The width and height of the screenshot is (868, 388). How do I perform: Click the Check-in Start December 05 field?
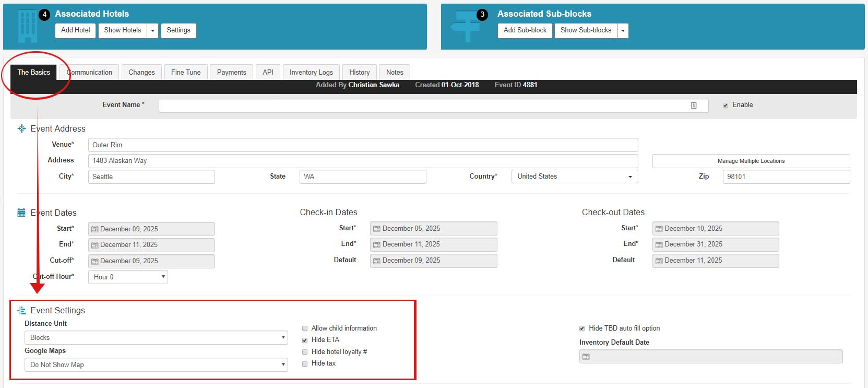pyautogui.click(x=434, y=229)
